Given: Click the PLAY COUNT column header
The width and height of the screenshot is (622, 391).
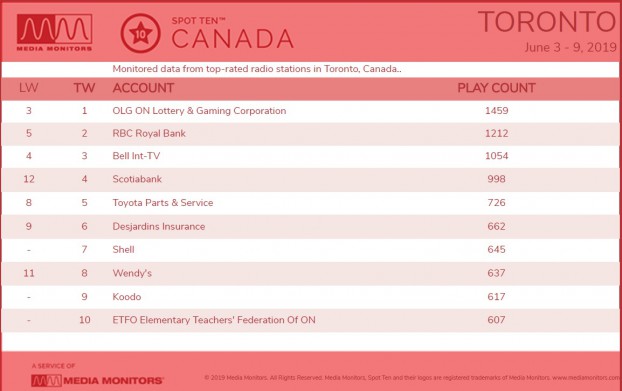Looking at the screenshot, I should (x=496, y=88).
